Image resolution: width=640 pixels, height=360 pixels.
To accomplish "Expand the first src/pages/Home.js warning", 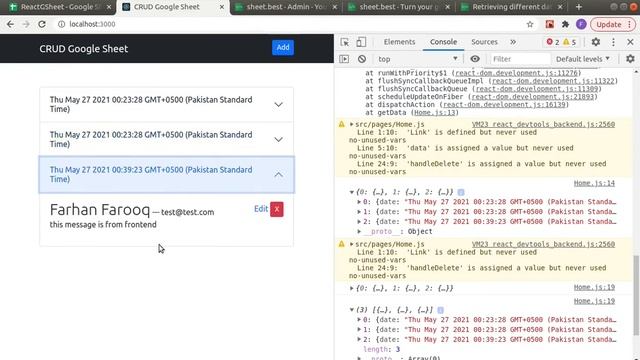I will click(x=351, y=124).
